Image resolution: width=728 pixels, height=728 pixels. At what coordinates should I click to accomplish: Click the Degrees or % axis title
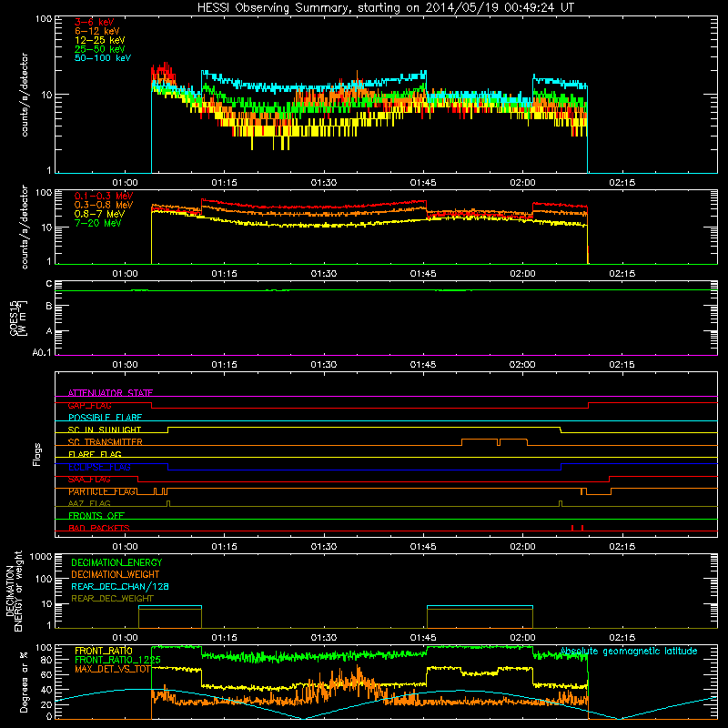pos(24,682)
